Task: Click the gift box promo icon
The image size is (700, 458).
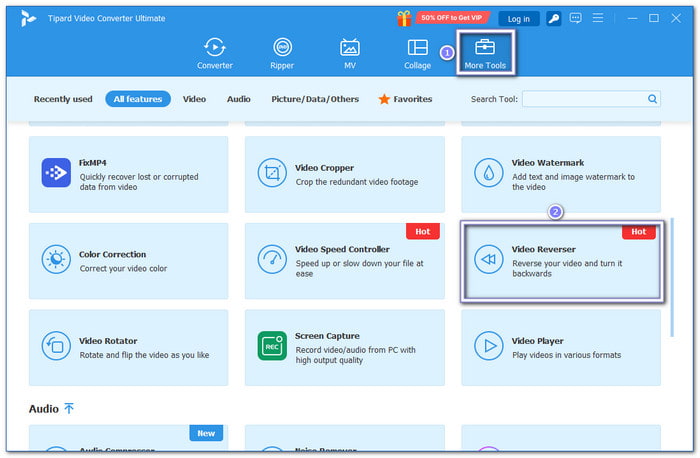Action: (x=404, y=18)
